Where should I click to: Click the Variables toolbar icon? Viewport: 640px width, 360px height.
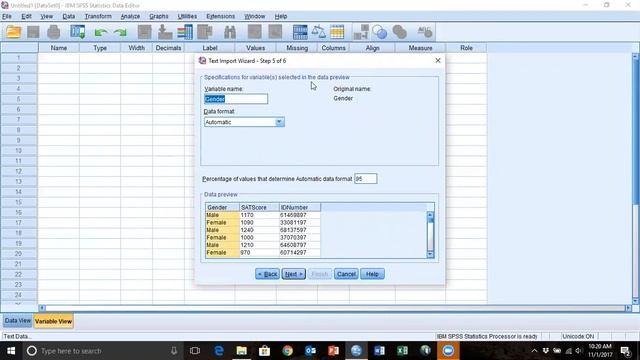185,32
